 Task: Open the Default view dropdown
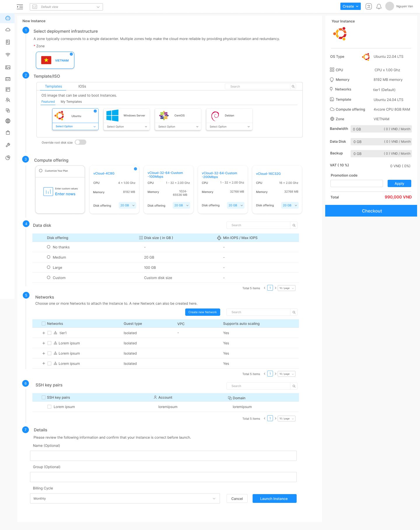click(66, 7)
